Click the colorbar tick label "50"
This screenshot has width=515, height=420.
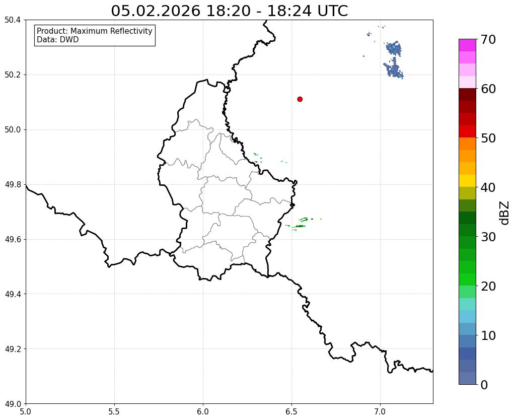(x=488, y=138)
